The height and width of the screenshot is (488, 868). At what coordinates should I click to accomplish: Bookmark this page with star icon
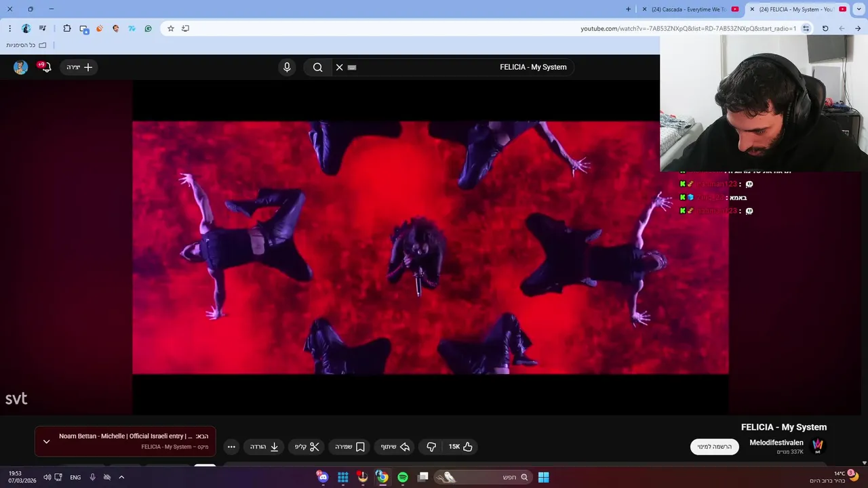pyautogui.click(x=171, y=28)
